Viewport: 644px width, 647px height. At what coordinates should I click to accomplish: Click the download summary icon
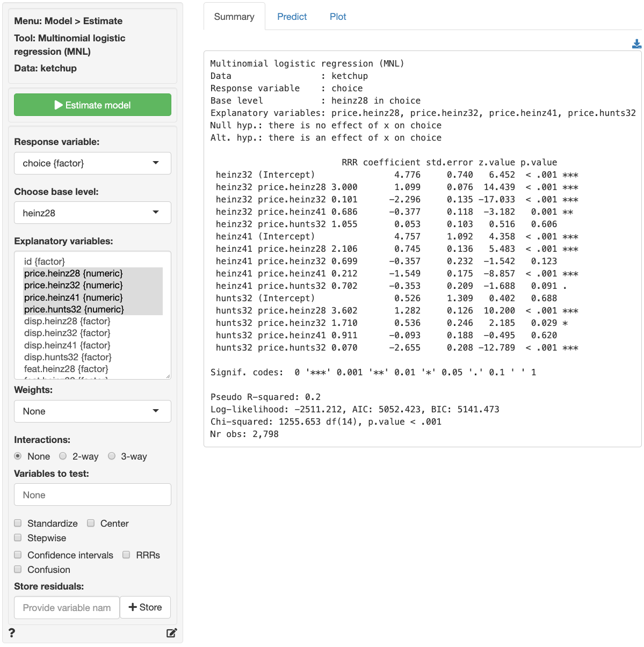[x=636, y=44]
